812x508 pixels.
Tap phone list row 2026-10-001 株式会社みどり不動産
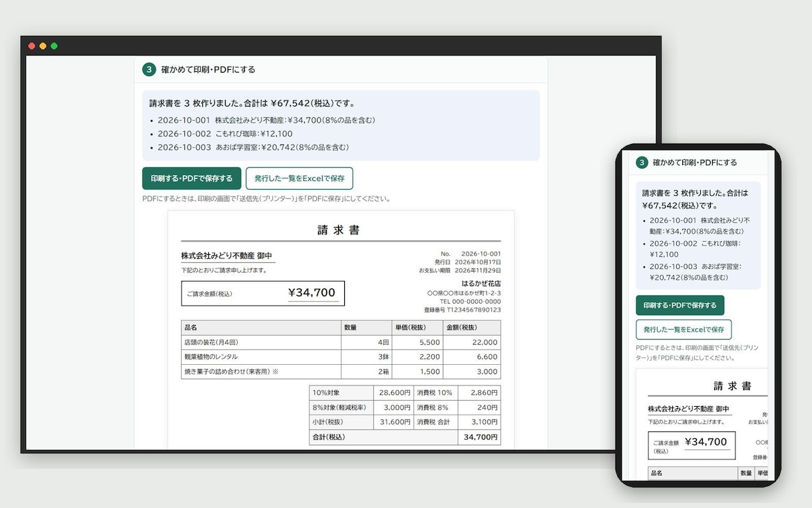[700, 226]
